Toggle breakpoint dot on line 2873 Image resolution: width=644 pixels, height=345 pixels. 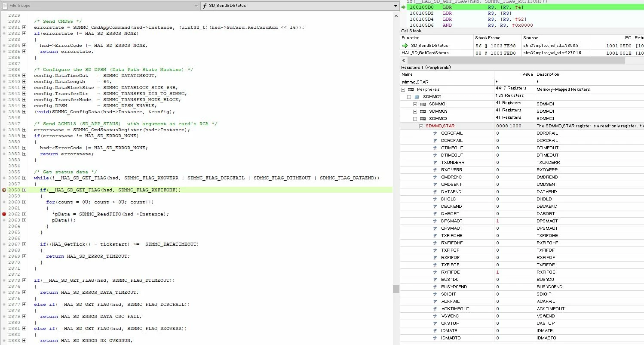(4, 280)
